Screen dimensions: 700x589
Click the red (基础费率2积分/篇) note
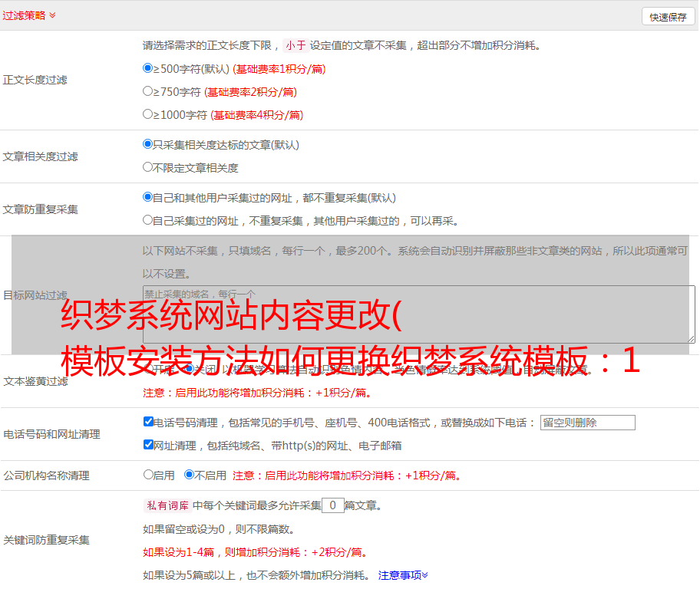click(x=251, y=92)
